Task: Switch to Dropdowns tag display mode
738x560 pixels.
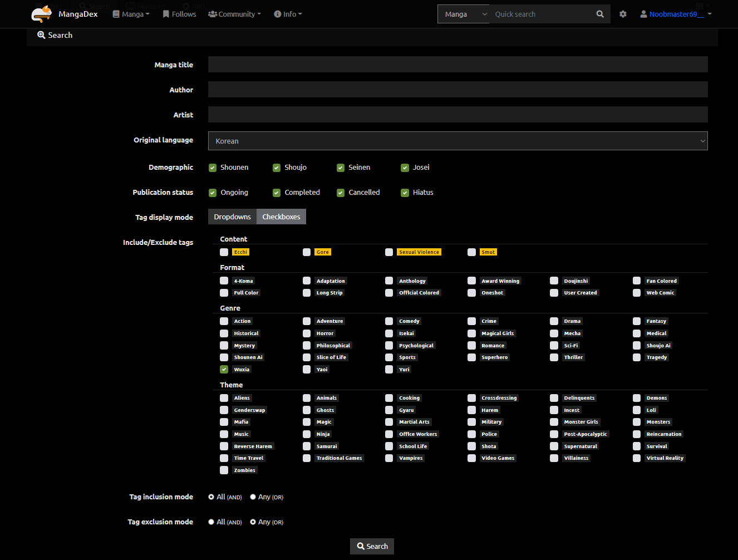Action: [232, 217]
